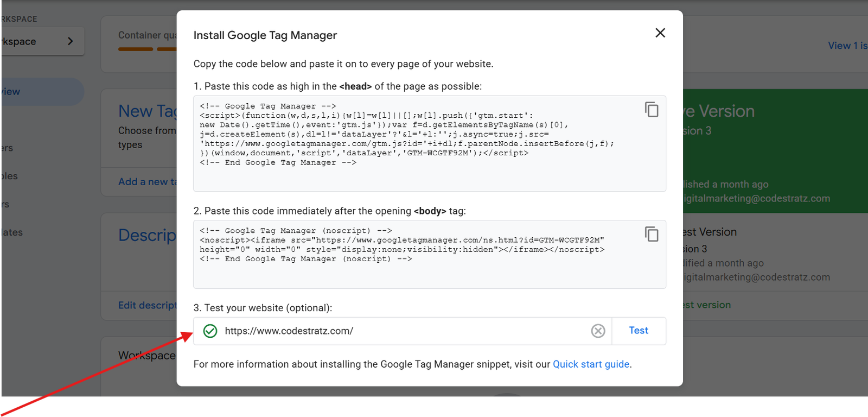Click the dialog title 'Install Google Tag Manager'
Viewport: 868px width, 417px height.
point(265,35)
